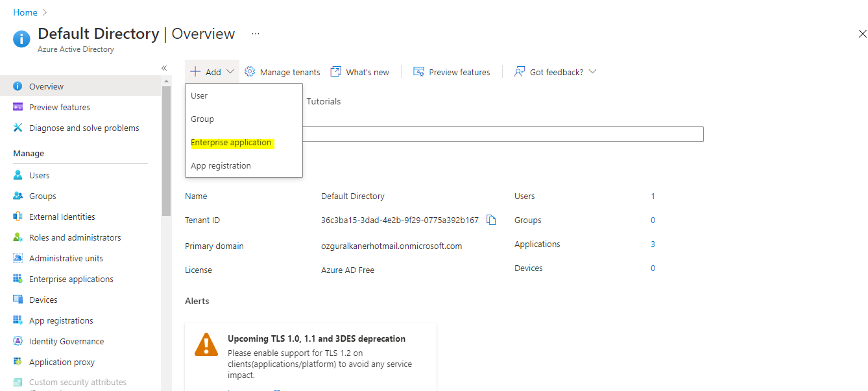Open Administrative units in sidebar
868x391 pixels.
pos(66,258)
